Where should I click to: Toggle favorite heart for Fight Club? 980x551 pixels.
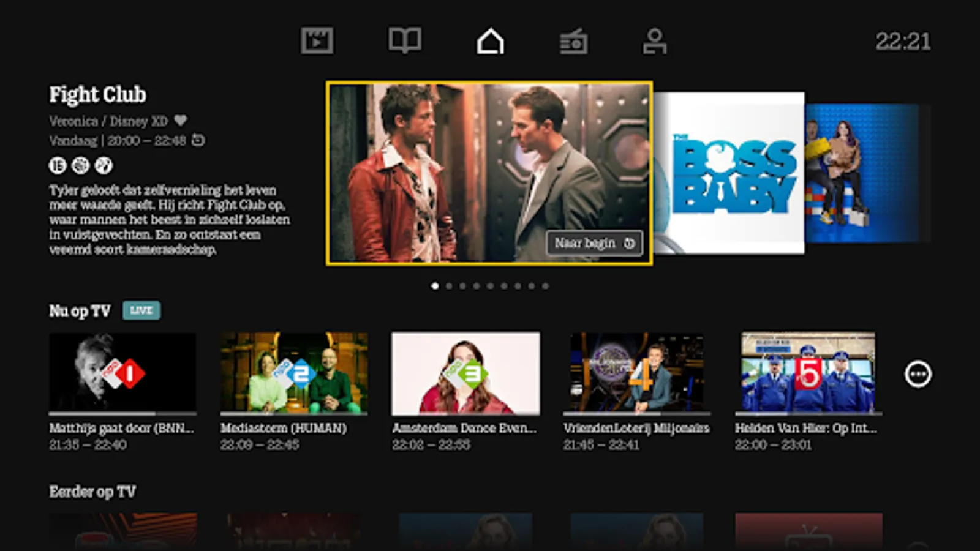(180, 121)
